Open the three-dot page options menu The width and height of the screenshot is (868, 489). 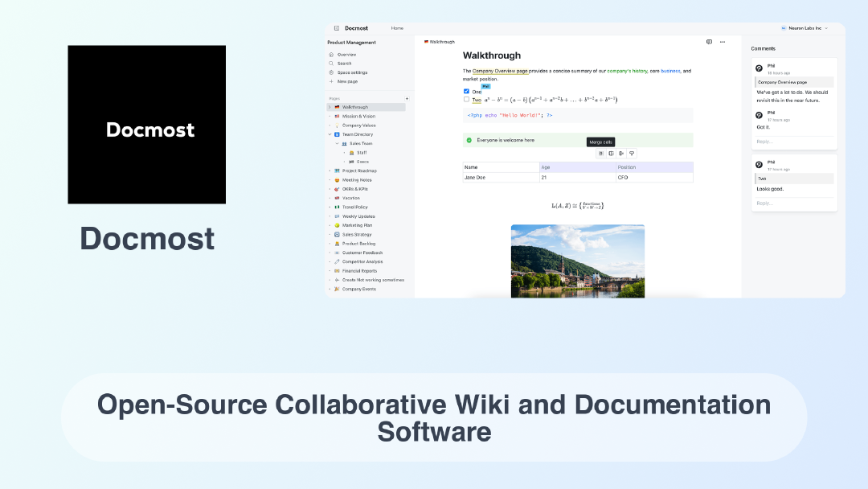coord(723,42)
